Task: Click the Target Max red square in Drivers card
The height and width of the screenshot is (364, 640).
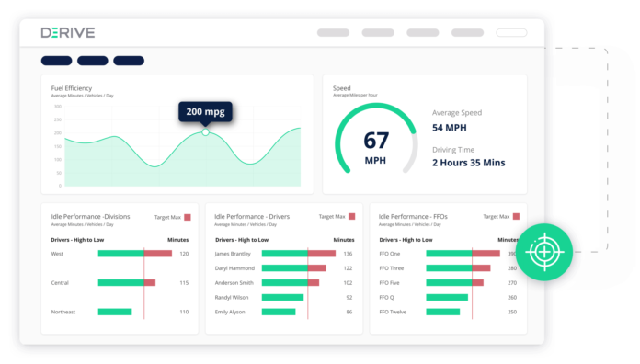Action: tap(352, 217)
